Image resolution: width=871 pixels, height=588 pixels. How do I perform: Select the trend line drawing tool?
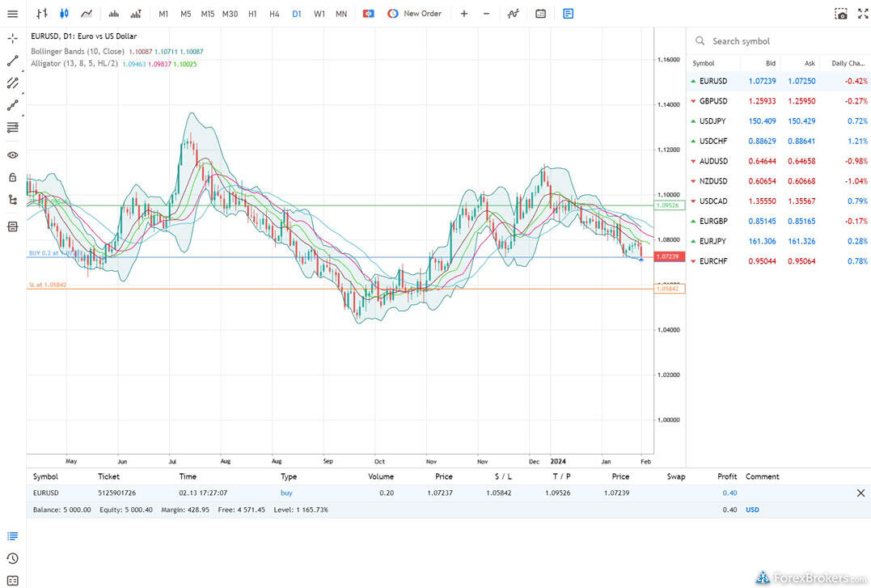(12, 61)
